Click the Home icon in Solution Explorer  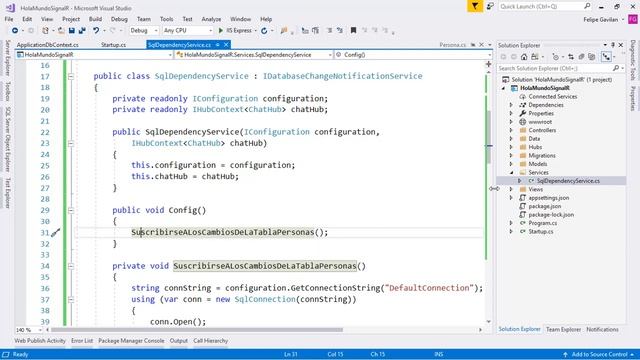click(524, 57)
